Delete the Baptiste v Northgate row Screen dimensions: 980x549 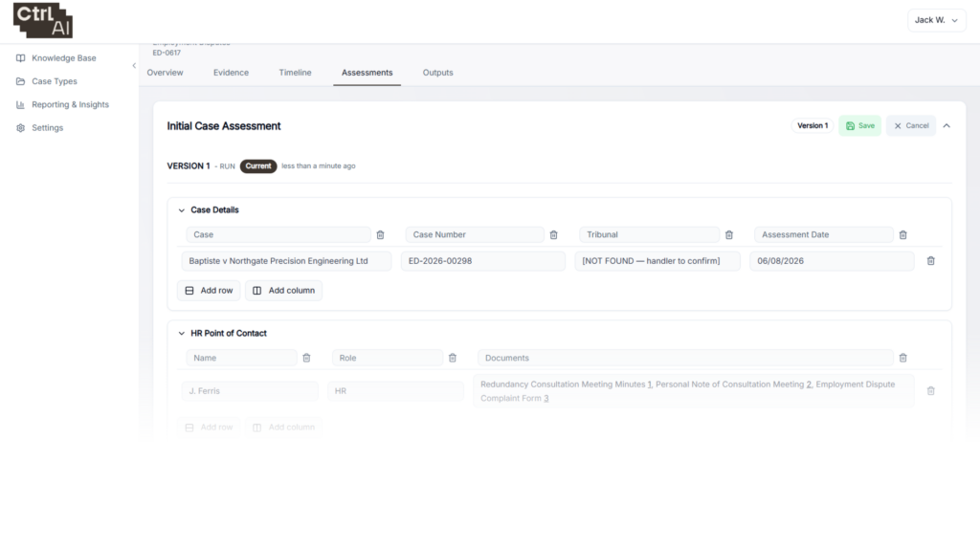[x=930, y=261]
